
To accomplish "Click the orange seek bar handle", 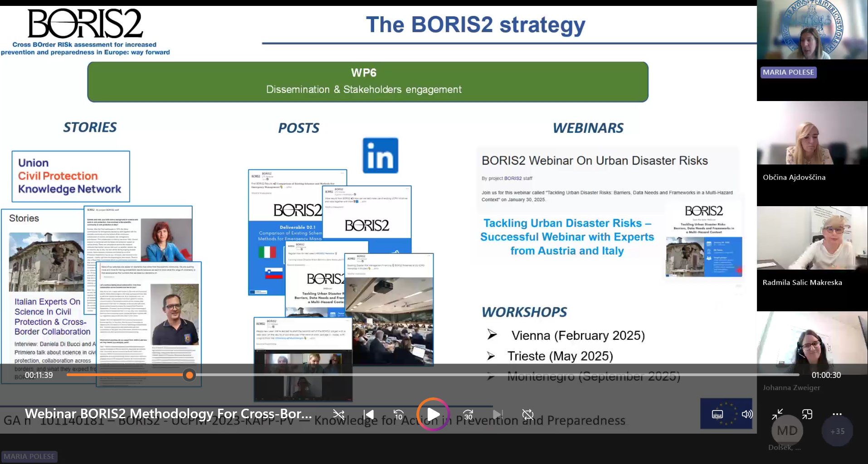I will pos(190,375).
